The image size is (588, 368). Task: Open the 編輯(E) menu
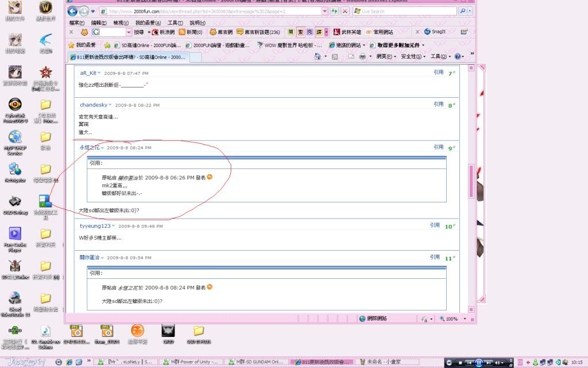click(99, 23)
